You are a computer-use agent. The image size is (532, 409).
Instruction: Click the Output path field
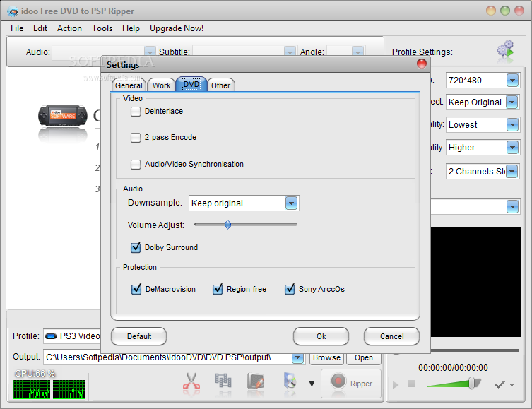tap(167, 357)
